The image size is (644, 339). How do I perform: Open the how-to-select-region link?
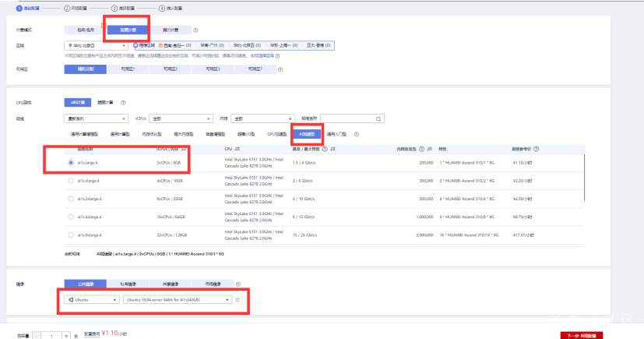[262, 56]
